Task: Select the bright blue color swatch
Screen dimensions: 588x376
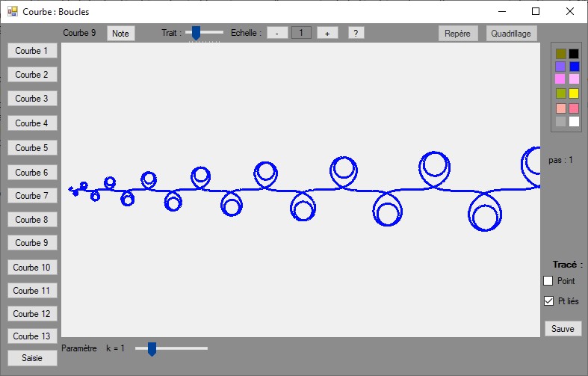Action: pyautogui.click(x=574, y=67)
